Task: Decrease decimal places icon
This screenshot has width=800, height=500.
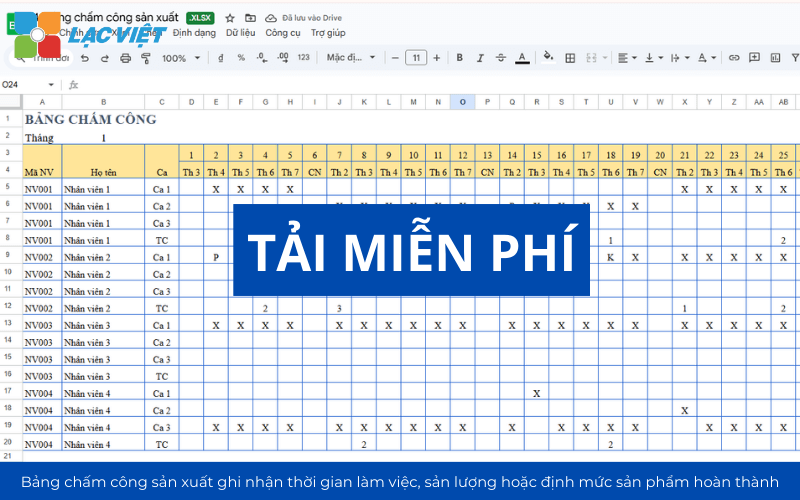Action: pyautogui.click(x=262, y=58)
